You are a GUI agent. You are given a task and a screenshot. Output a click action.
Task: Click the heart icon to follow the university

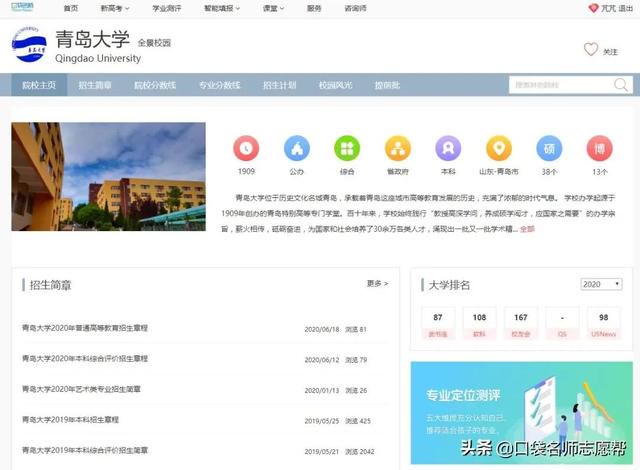coord(591,50)
